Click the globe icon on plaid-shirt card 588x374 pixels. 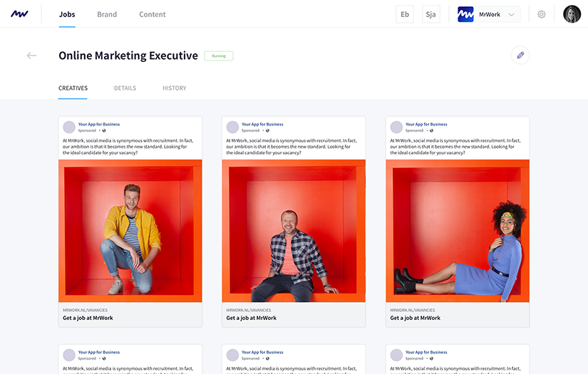(267, 131)
